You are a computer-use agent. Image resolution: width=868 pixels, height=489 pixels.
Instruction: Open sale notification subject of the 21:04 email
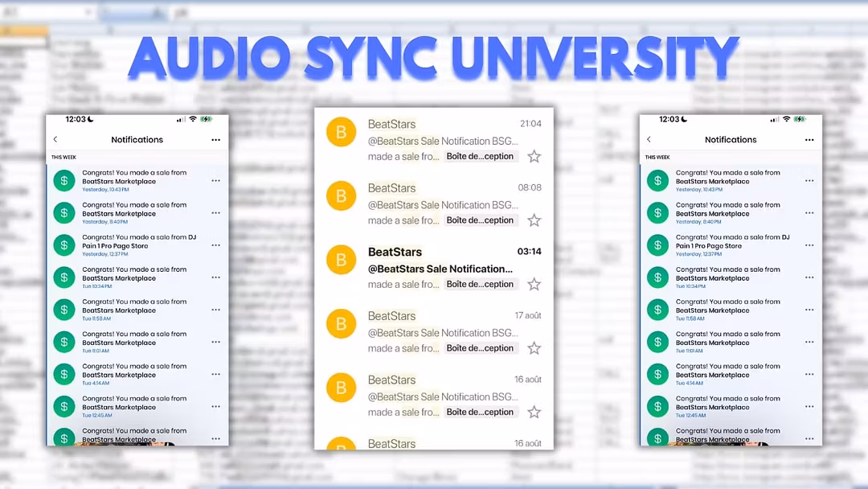[443, 142]
